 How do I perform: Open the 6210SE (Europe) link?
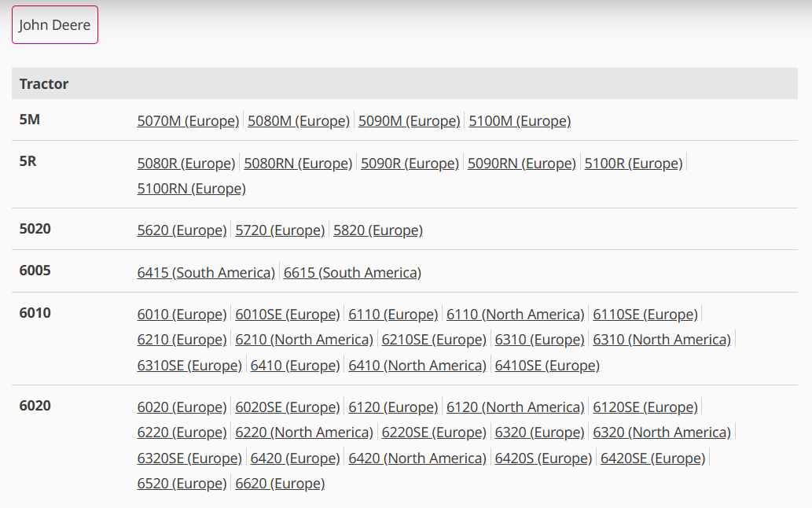[x=434, y=340]
